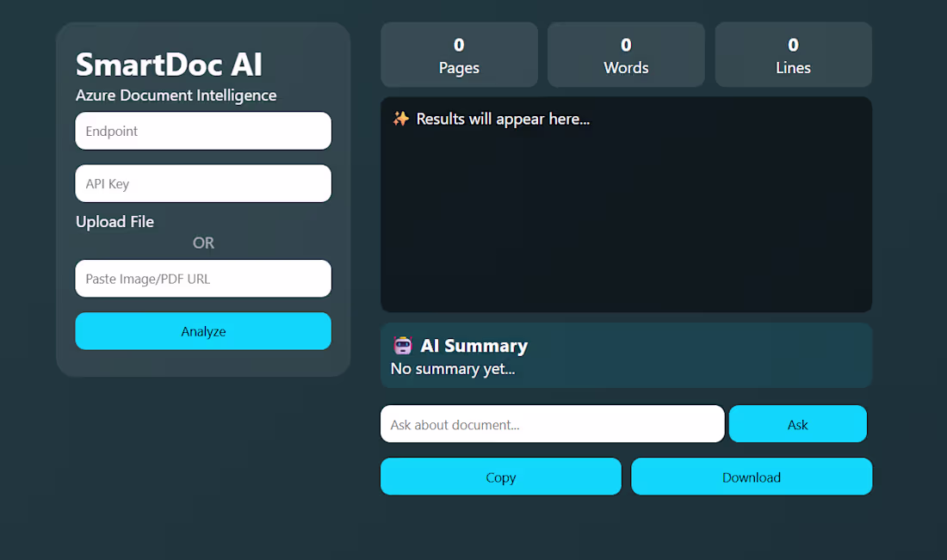Click the Upload File label
The image size is (947, 560).
[115, 222]
